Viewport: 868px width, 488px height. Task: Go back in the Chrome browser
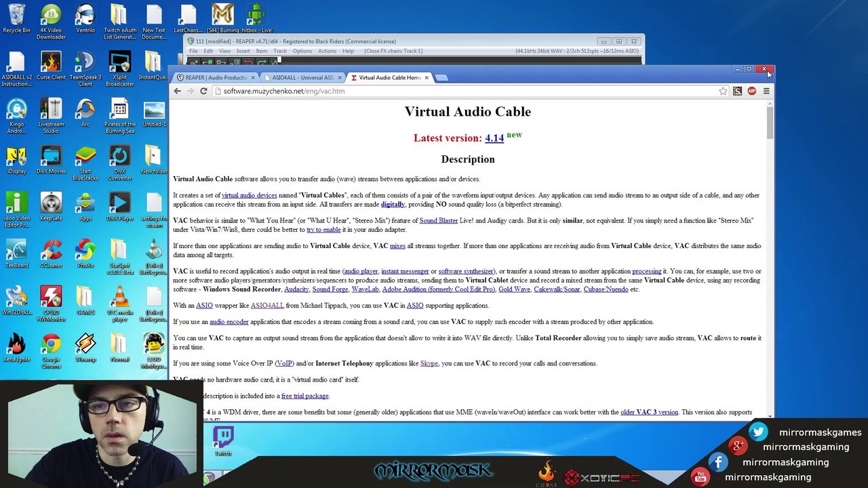tap(178, 91)
